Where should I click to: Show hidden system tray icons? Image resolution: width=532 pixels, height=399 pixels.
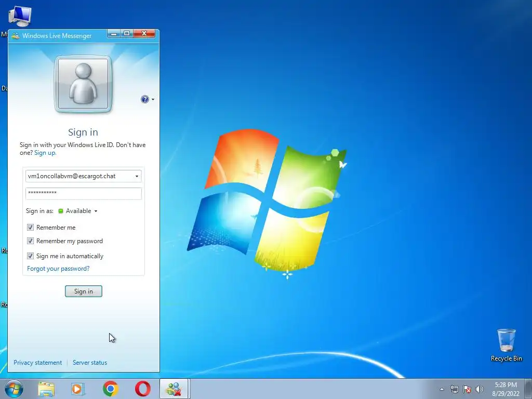(x=442, y=389)
